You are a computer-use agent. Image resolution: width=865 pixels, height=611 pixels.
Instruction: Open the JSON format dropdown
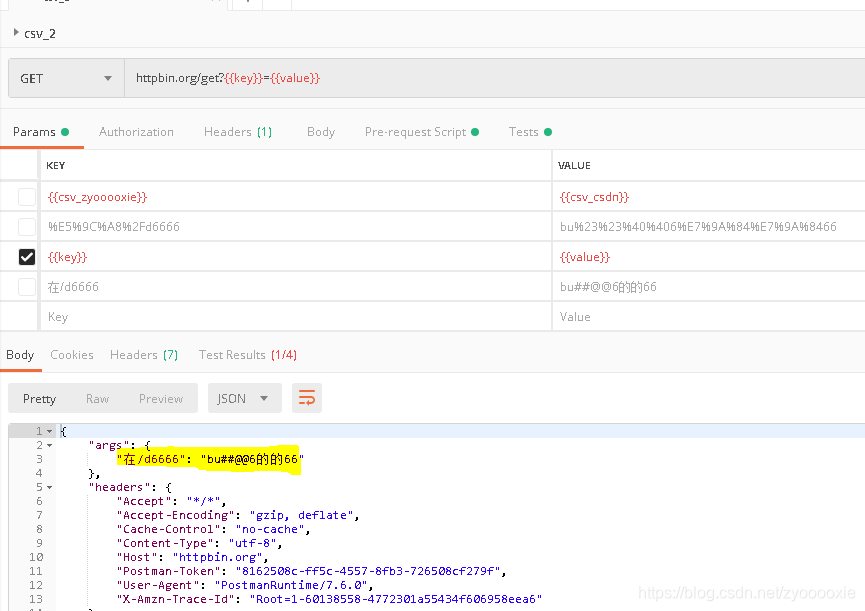244,398
